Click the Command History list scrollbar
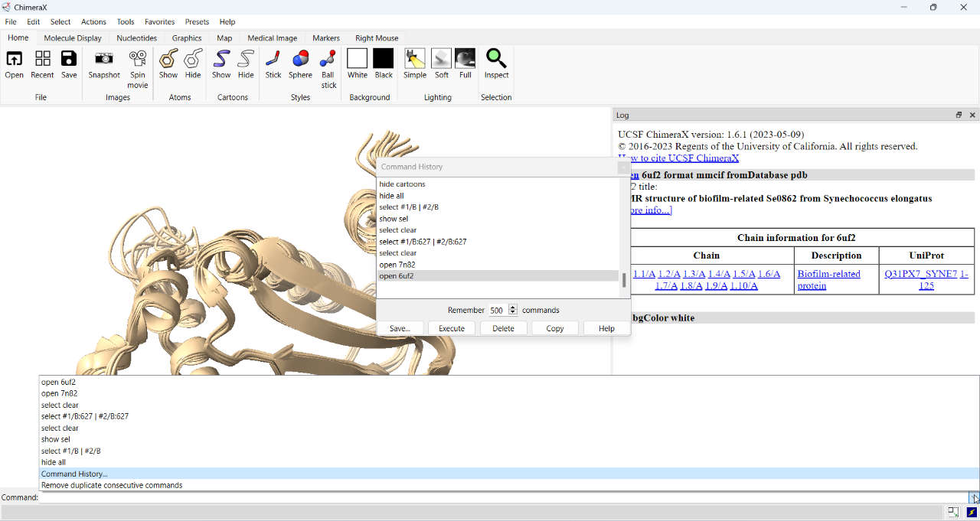 point(624,280)
